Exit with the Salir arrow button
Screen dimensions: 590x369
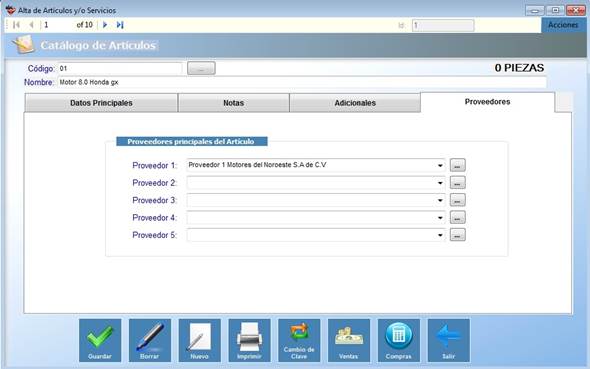pyautogui.click(x=449, y=340)
